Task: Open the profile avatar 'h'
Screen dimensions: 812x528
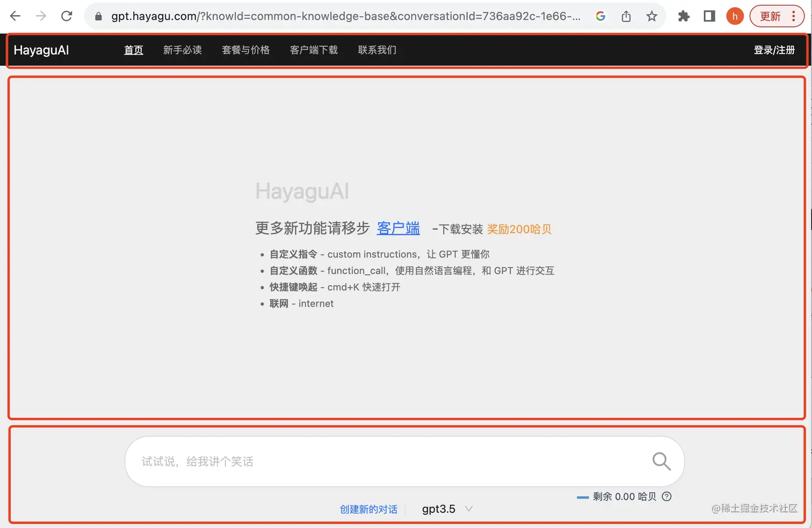Action: coord(735,16)
